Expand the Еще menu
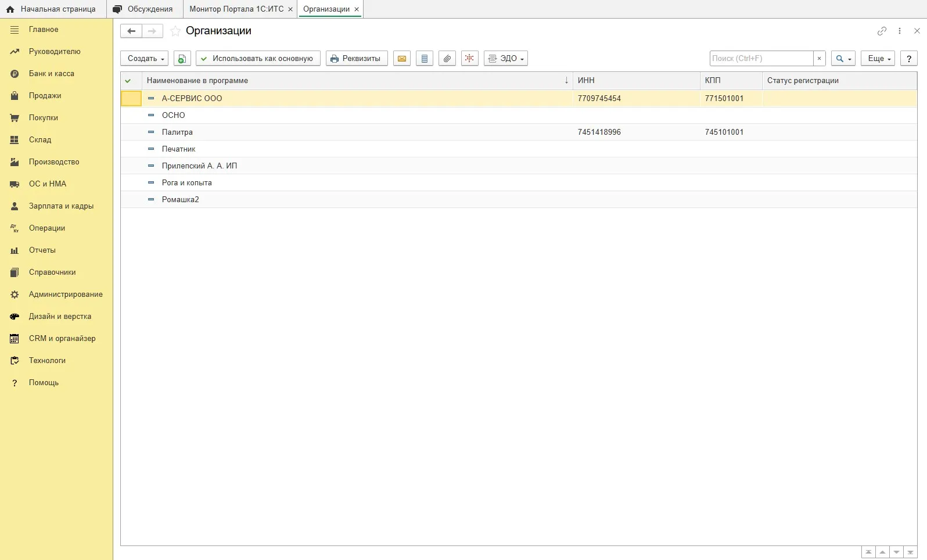927x560 pixels. (878, 59)
